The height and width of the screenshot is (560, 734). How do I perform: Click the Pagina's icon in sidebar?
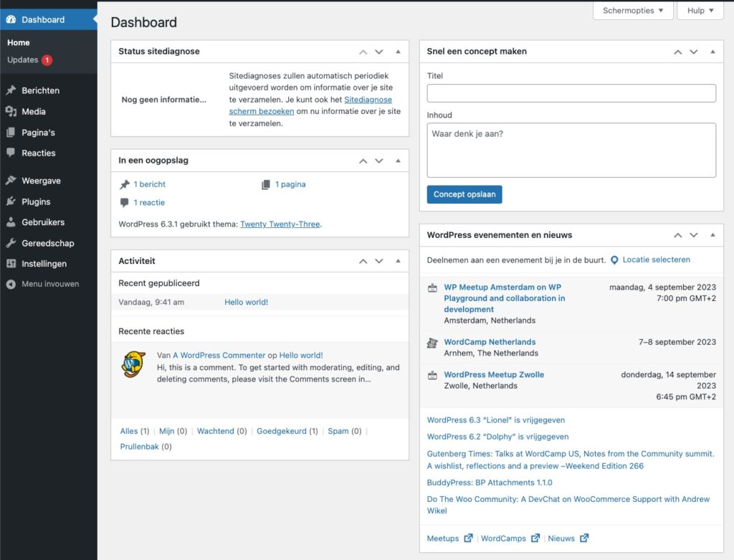coord(11,133)
